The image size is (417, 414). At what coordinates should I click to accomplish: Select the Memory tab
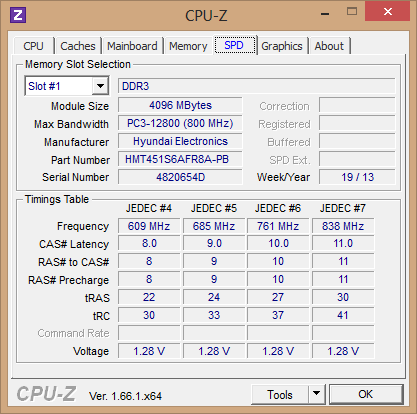pos(188,46)
